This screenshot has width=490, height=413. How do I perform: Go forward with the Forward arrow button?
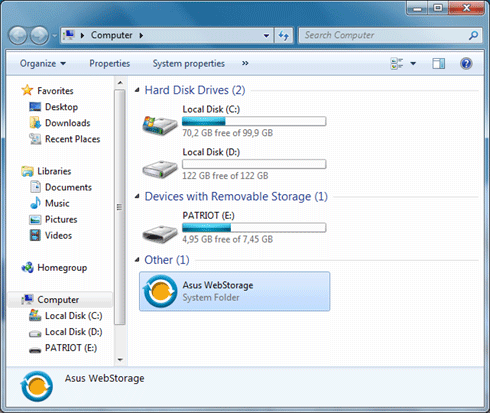39,35
